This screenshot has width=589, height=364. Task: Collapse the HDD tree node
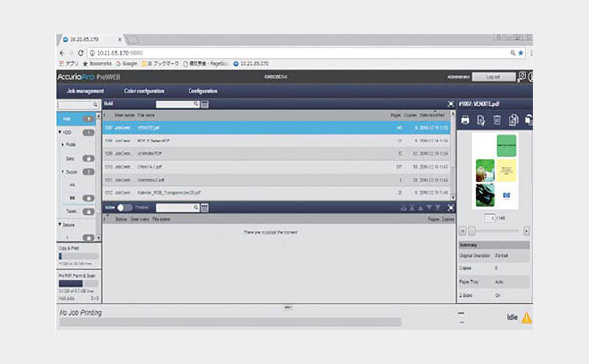coord(60,132)
